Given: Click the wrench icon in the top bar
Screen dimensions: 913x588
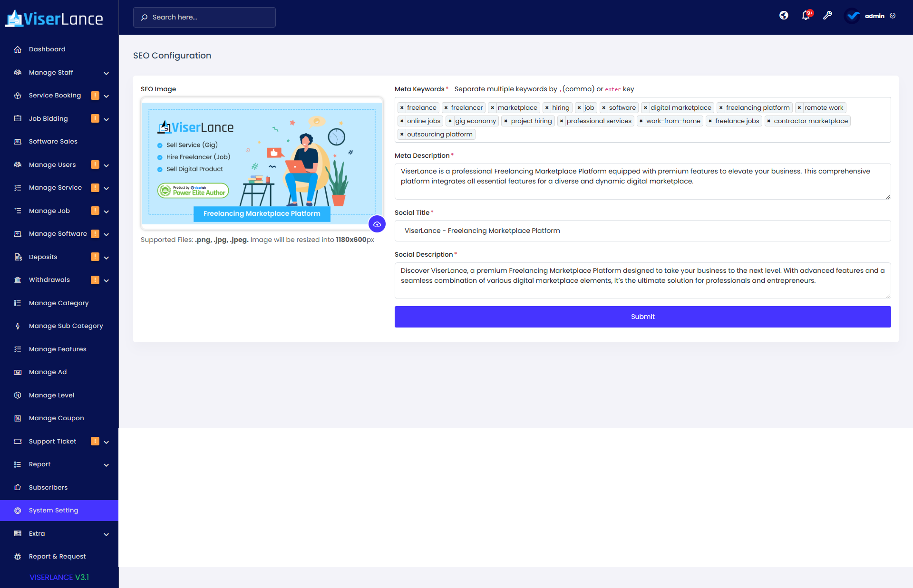Looking at the screenshot, I should [827, 16].
